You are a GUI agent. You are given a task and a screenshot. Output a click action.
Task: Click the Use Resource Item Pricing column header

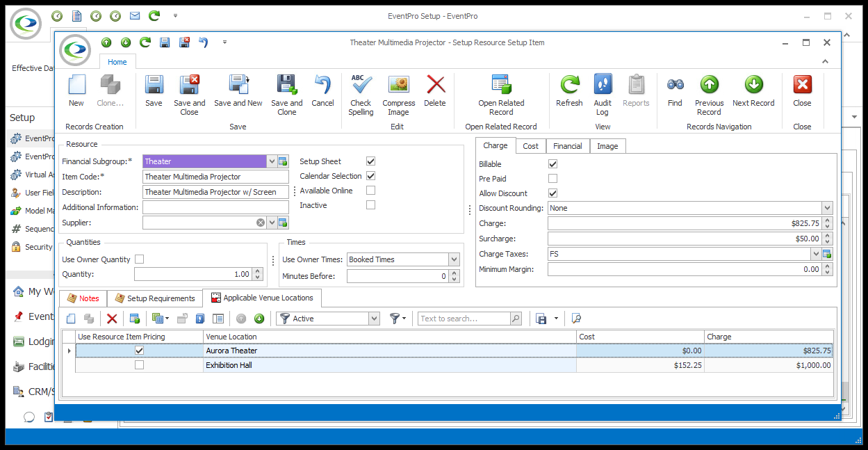point(139,337)
